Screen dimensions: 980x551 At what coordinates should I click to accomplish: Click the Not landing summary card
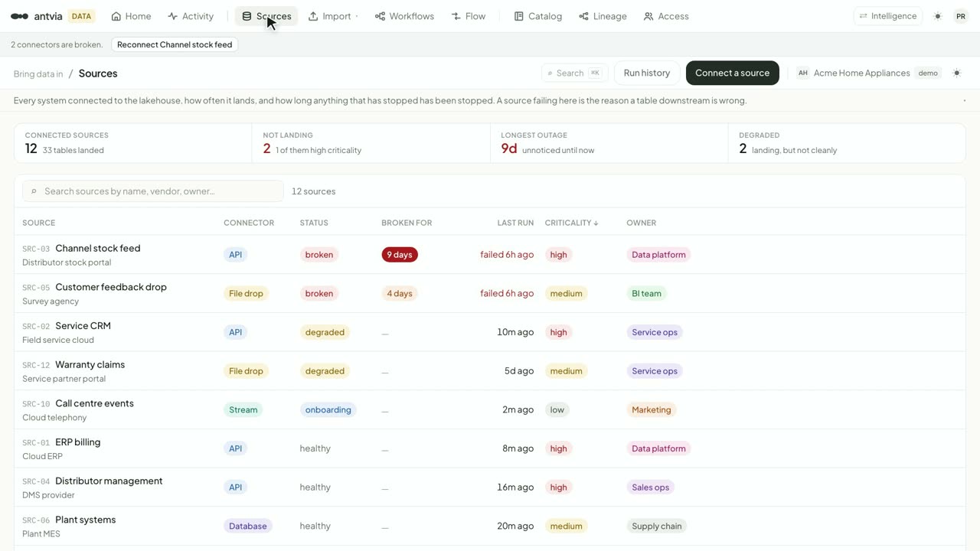(x=371, y=143)
